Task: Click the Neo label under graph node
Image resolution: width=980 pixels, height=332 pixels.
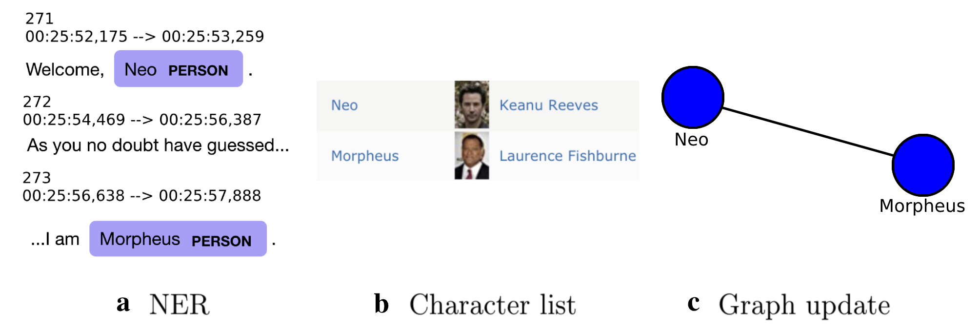Action: tap(691, 140)
